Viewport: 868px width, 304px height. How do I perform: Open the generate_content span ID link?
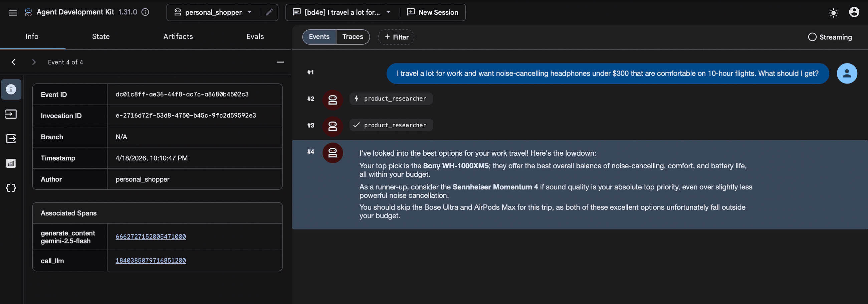pos(151,237)
